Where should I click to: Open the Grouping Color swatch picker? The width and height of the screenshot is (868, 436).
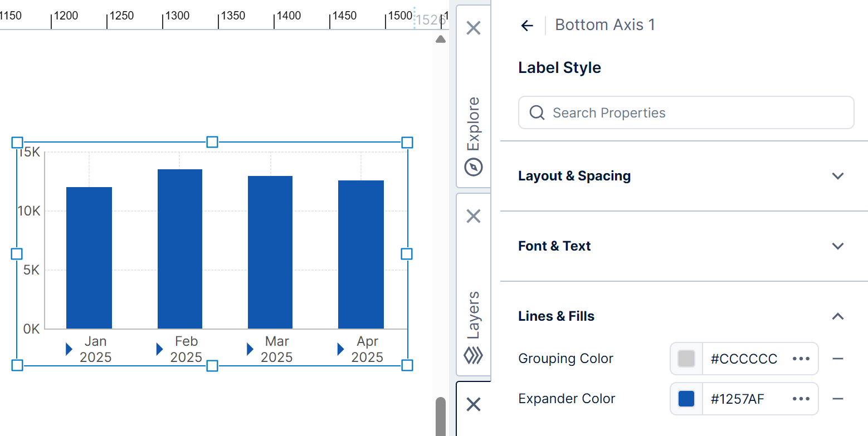tap(686, 359)
